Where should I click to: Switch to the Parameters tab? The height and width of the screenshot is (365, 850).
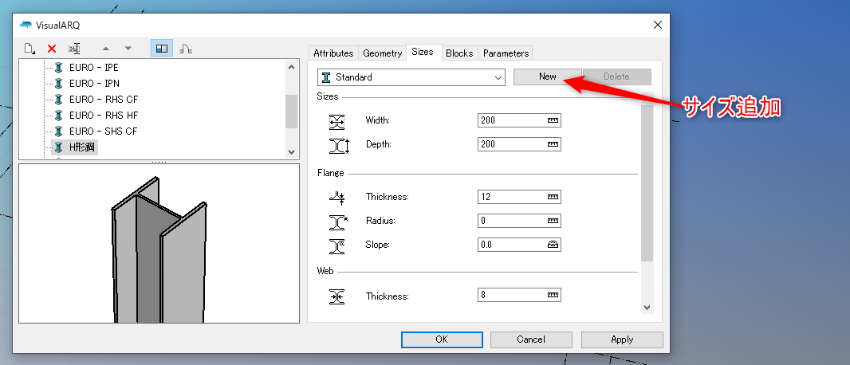click(x=506, y=53)
